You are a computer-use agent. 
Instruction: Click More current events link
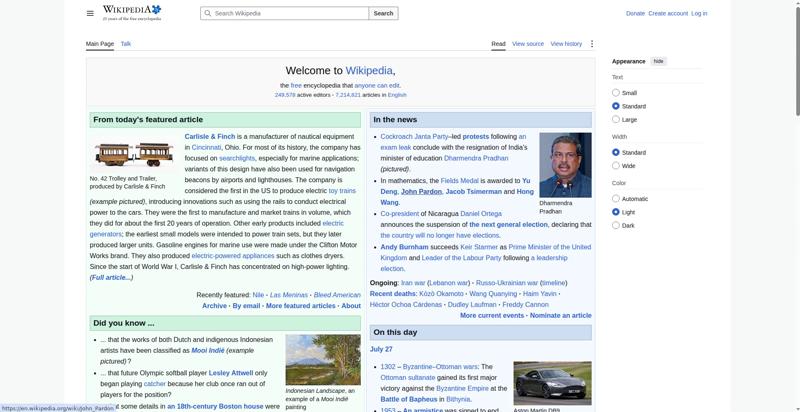(x=492, y=316)
